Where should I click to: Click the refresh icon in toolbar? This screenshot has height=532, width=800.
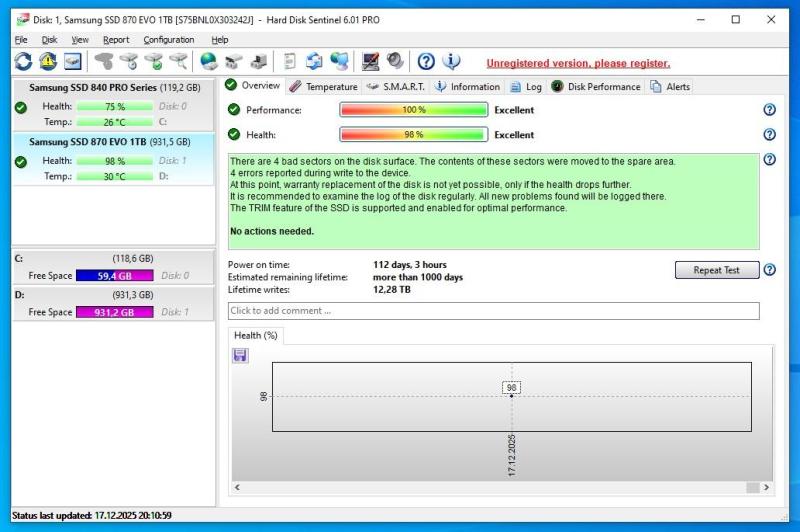22,62
